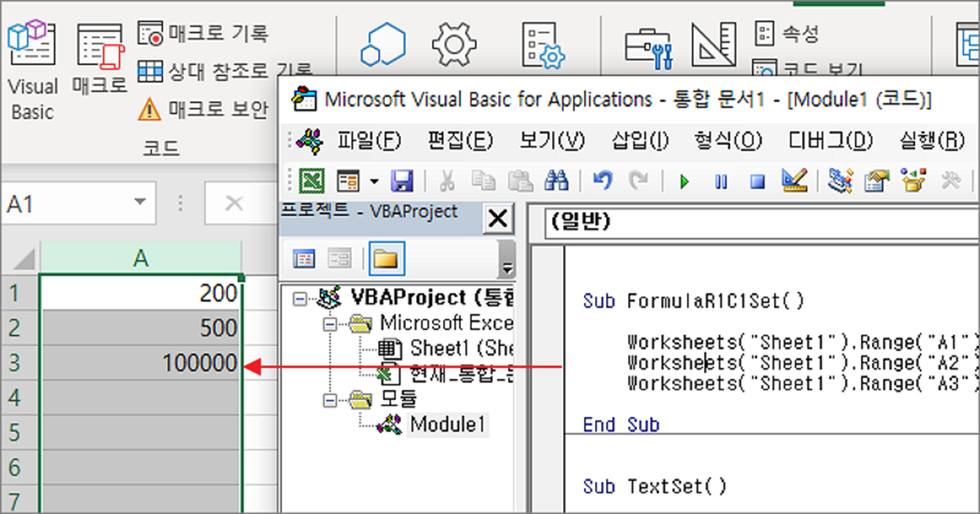
Task: Click the View Microsoft Excel toolbar icon
Action: (x=312, y=181)
